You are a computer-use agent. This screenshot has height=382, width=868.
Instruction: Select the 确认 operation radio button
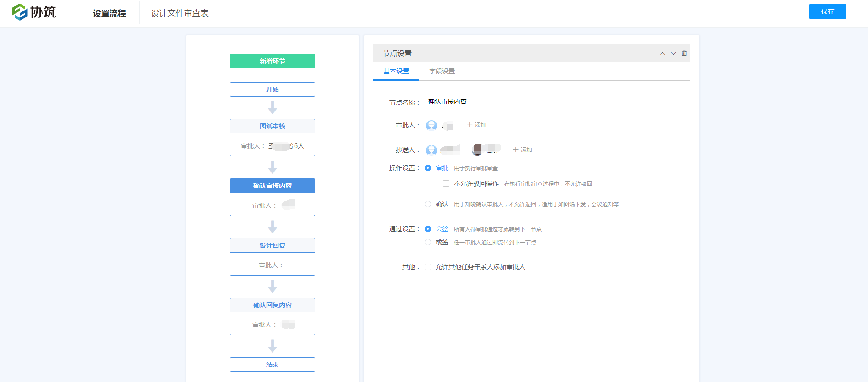[428, 205]
